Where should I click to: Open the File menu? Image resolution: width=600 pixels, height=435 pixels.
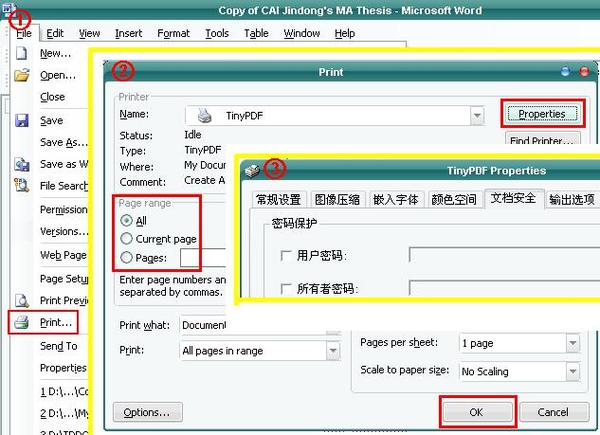point(24,34)
